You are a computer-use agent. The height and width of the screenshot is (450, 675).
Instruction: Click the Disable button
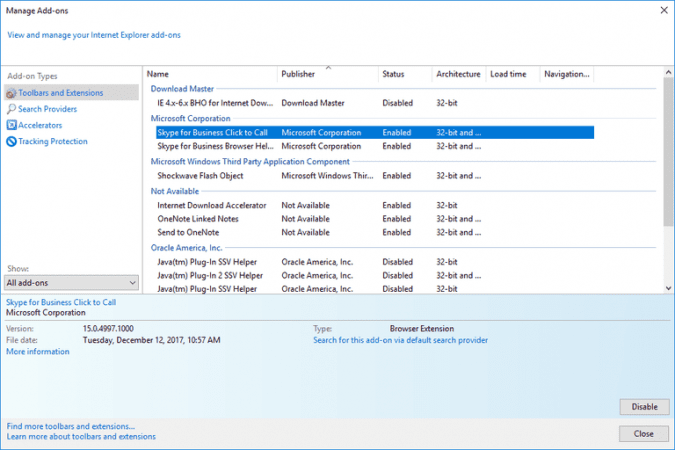(644, 407)
